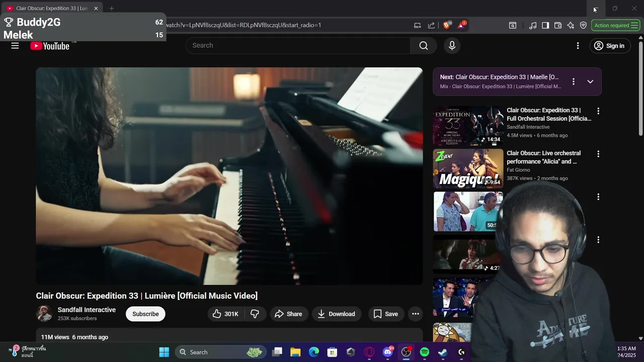Go to the YouTube home logo
The image size is (644, 362).
(x=50, y=46)
